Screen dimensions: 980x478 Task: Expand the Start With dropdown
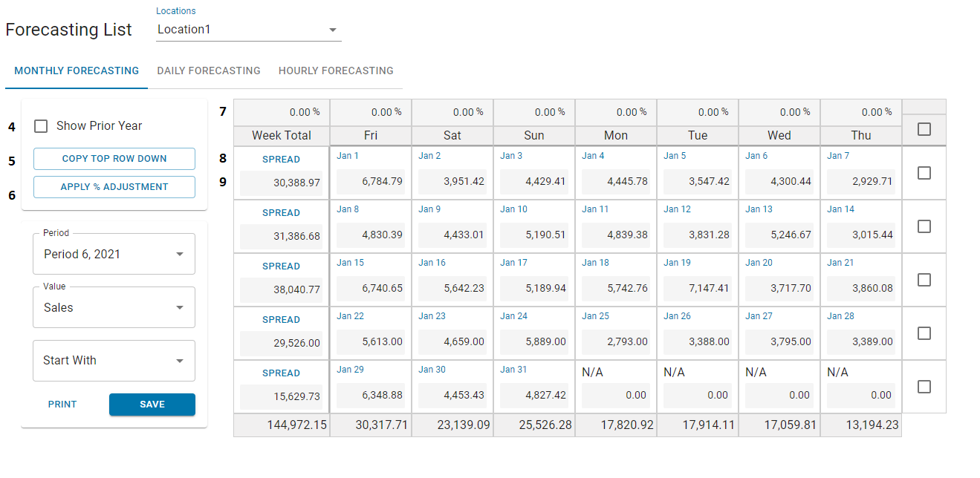(x=114, y=361)
